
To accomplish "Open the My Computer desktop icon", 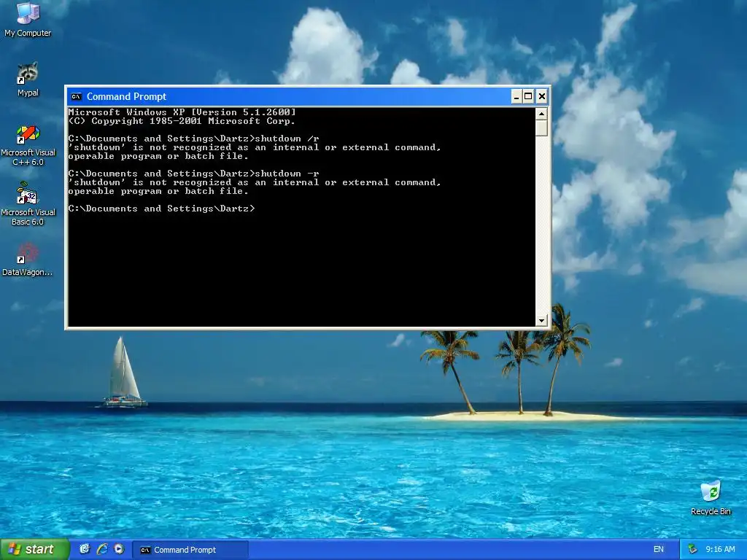I will pyautogui.click(x=28, y=20).
